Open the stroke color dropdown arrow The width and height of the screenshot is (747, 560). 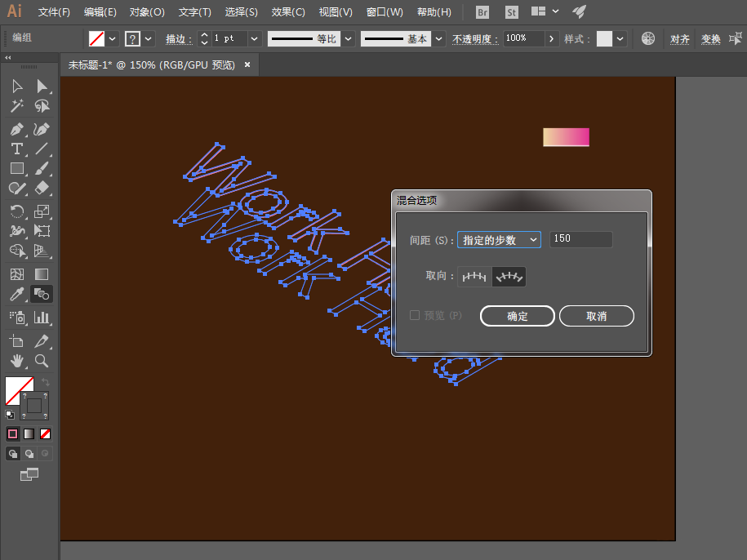(148, 39)
